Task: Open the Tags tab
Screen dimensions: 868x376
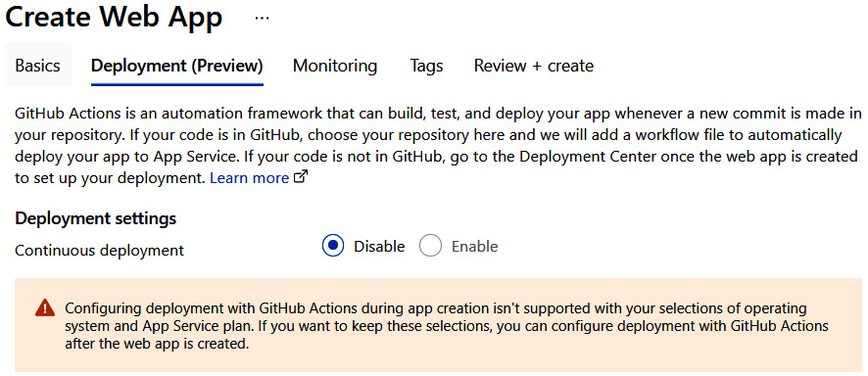Action: (426, 66)
